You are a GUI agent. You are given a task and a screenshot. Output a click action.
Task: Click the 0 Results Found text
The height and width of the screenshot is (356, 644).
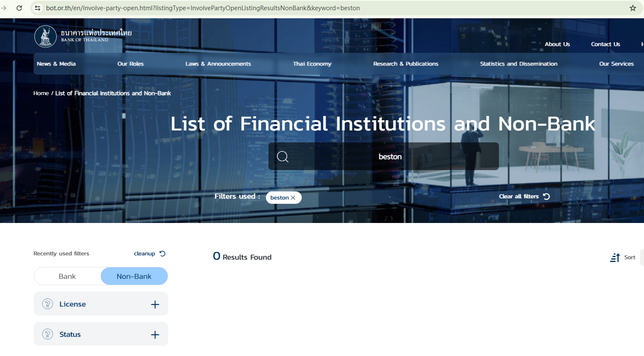pyautogui.click(x=242, y=257)
